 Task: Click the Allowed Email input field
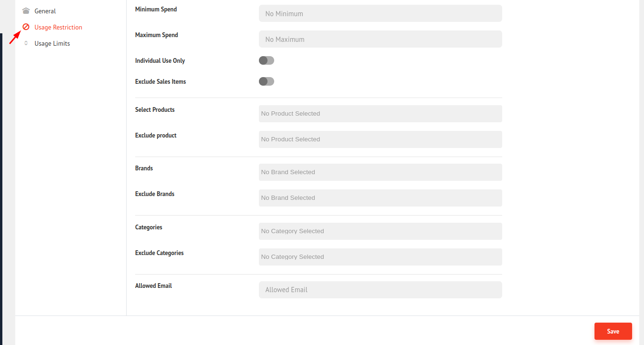coord(380,290)
